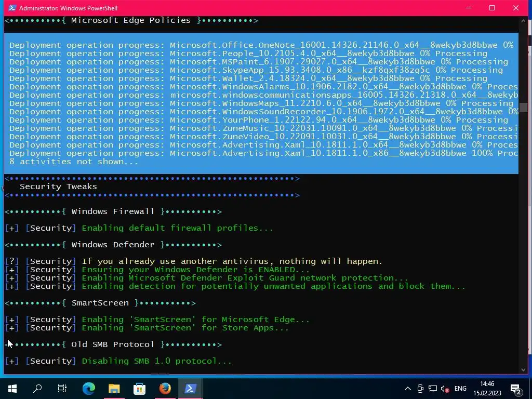The image size is (532, 399).
Task: Click 'Disabling SMB 1.0 protocol...' line
Action: [x=118, y=361]
